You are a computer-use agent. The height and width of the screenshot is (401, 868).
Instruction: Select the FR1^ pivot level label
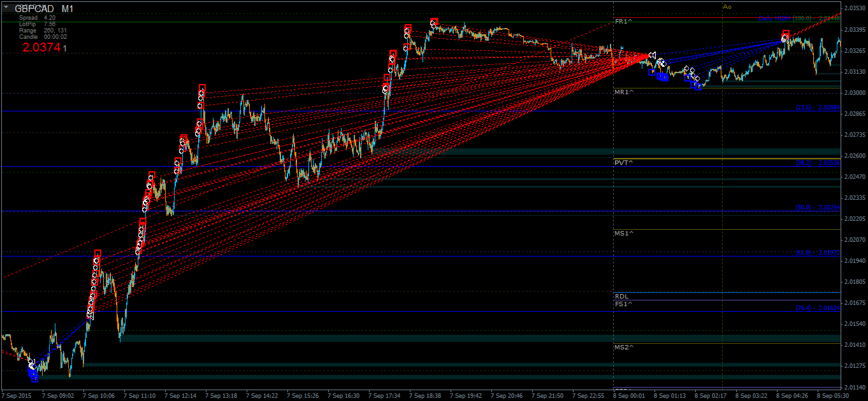coord(623,22)
